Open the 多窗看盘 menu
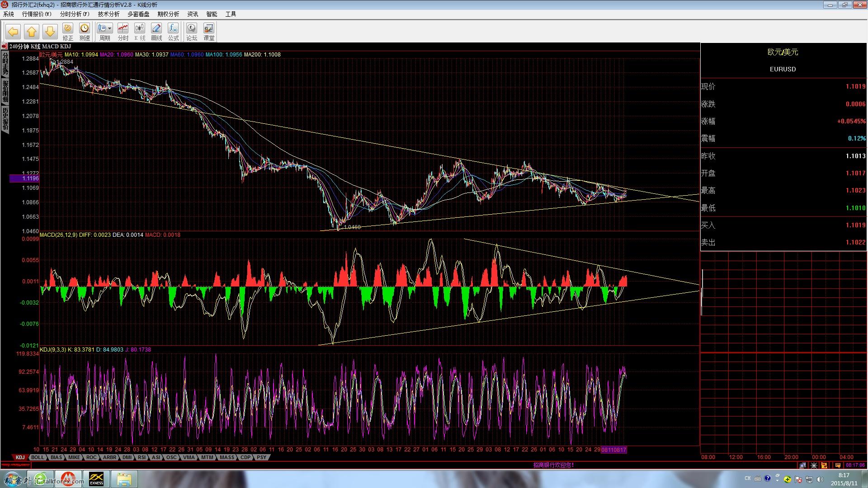Screen dimensions: 868x488 point(138,14)
